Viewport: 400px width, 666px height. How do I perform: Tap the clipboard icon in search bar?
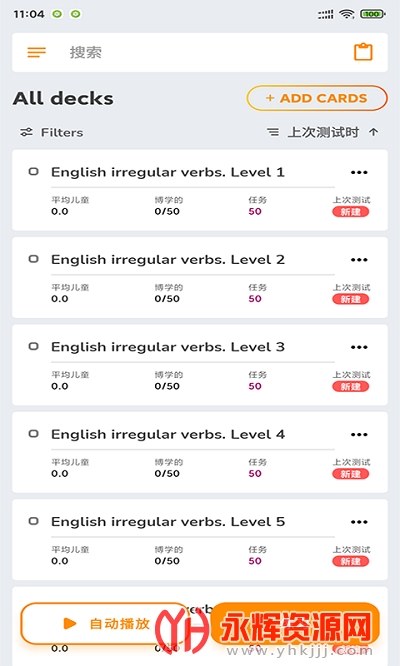(363, 52)
